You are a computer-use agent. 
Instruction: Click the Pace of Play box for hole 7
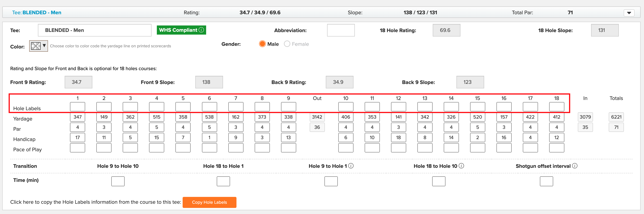236,148
